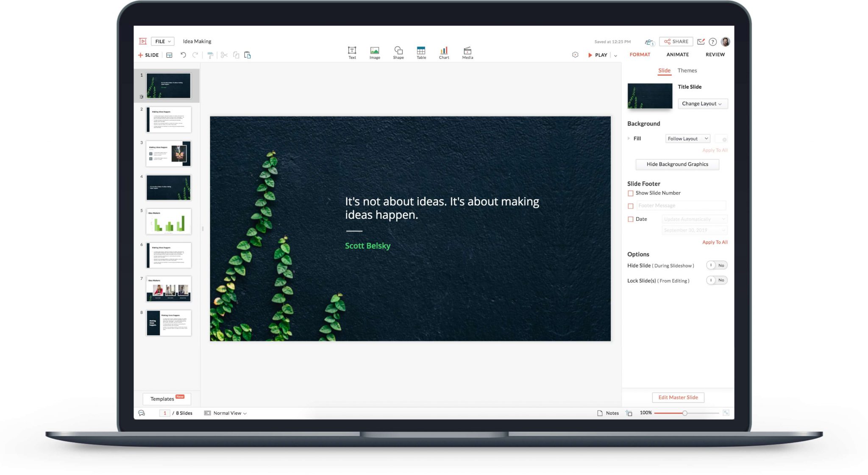Click the Edit Master Slide button

pos(677,397)
